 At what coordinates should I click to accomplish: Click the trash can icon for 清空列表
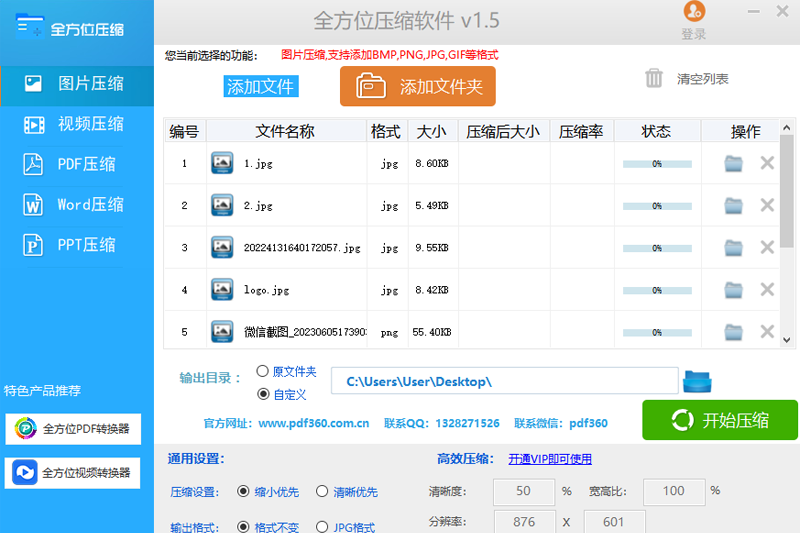[654, 79]
